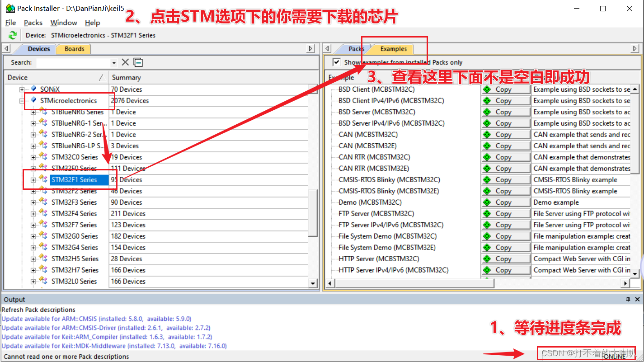Select the STM32H7 Series tree item
The image size is (644, 362).
coord(75,270)
